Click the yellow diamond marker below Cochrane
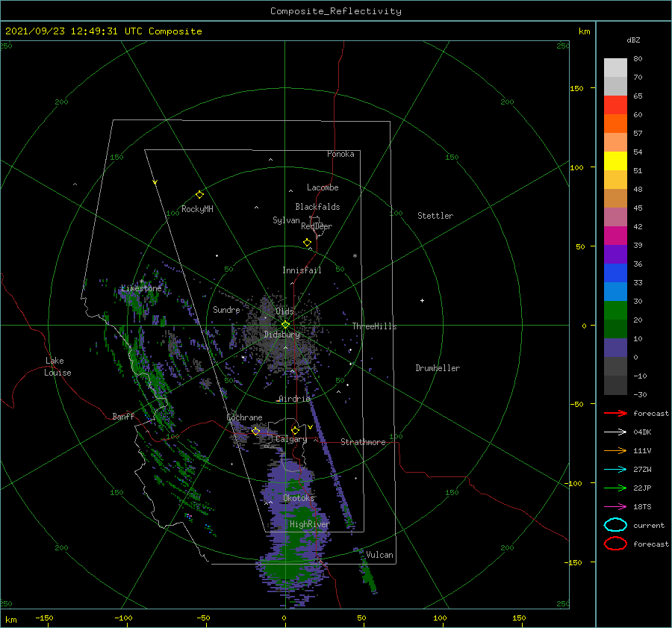Screen dimensions: 672x628 (x=256, y=431)
